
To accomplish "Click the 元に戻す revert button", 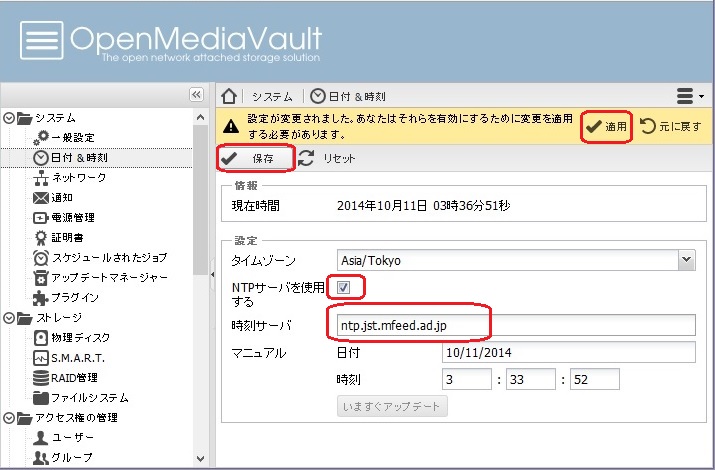I will [670, 126].
